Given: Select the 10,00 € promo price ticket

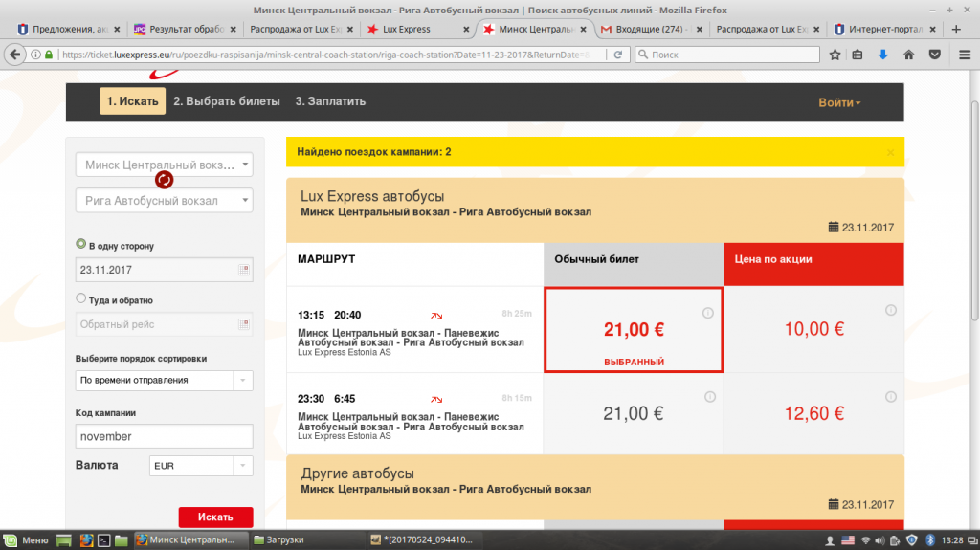Looking at the screenshot, I should [x=813, y=329].
